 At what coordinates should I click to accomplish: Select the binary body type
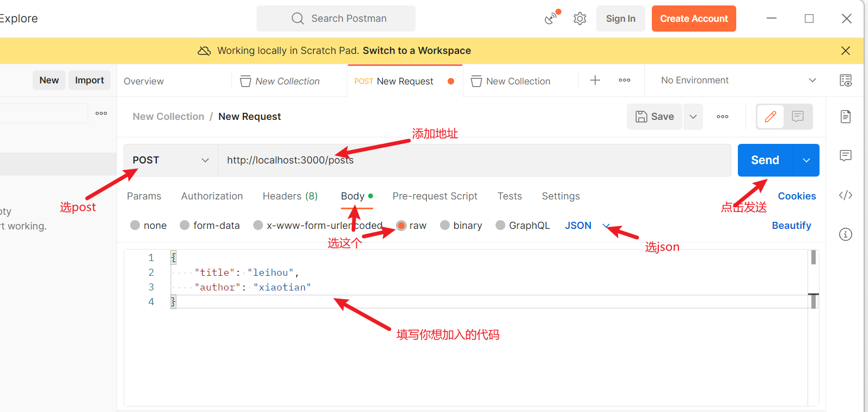tap(445, 225)
